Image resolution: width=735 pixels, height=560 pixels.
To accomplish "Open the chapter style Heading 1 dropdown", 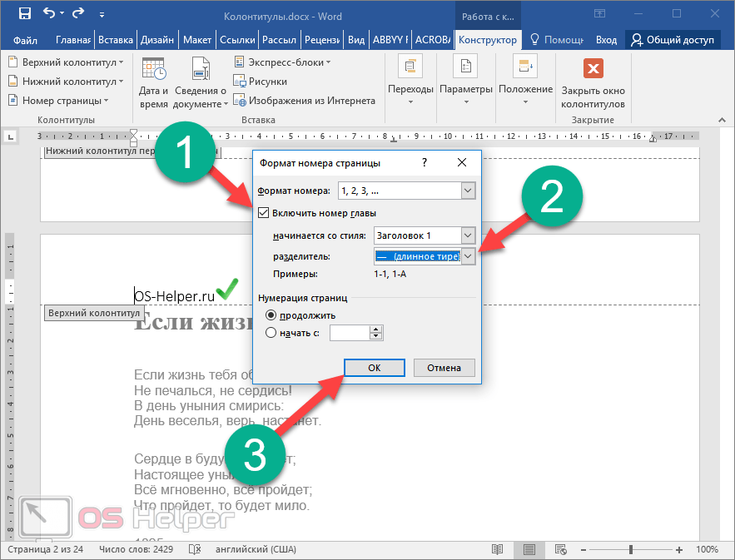I will coord(468,236).
